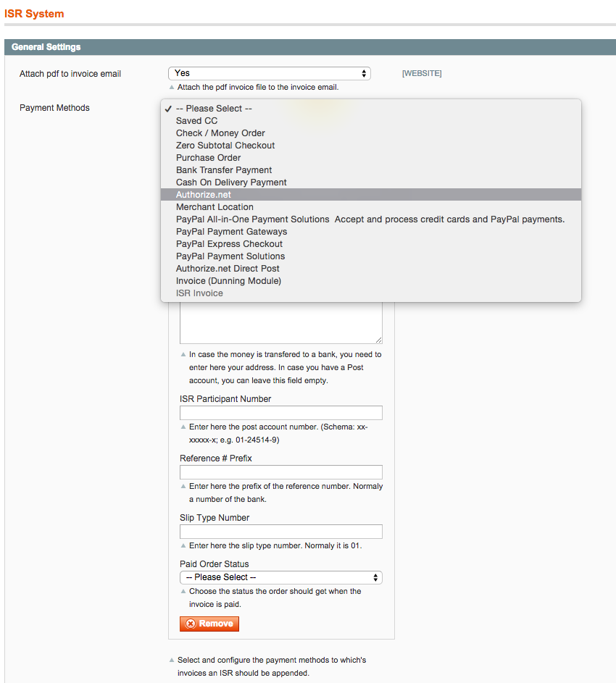Image resolution: width=616 pixels, height=683 pixels.
Task: Choose Merchant Location from the list
Action: [215, 207]
